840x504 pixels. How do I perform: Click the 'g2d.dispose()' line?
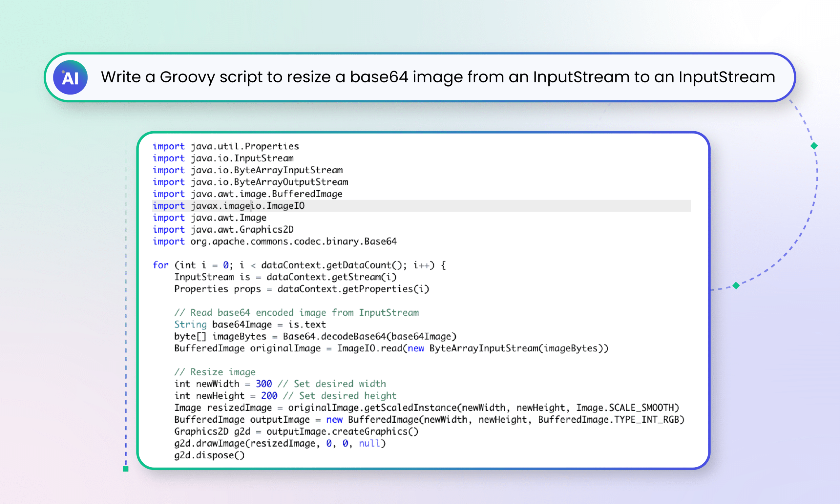click(209, 455)
